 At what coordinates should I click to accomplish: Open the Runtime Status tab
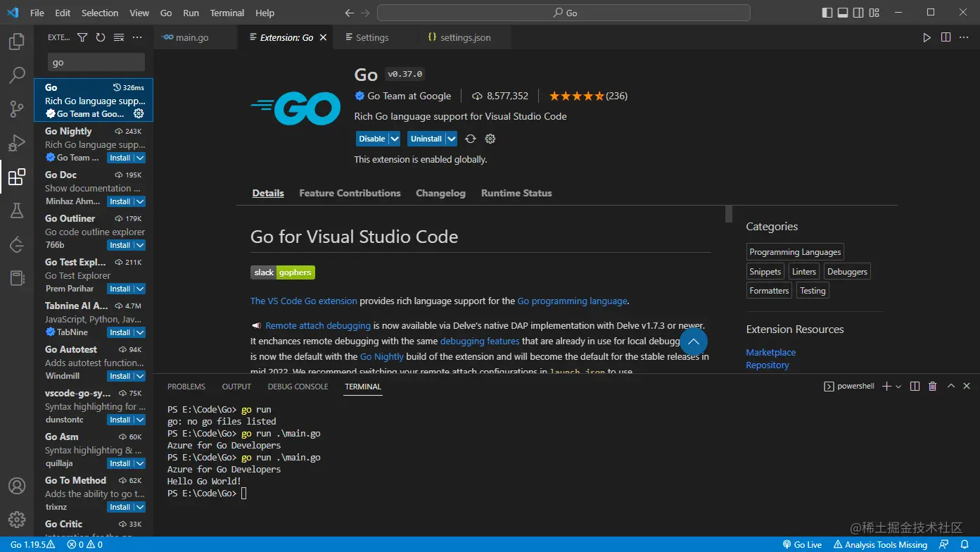516,193
